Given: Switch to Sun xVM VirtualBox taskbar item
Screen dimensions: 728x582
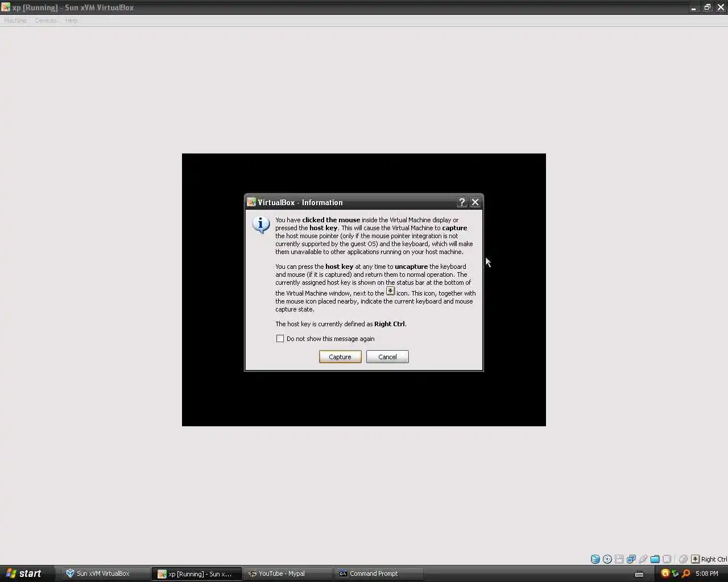Looking at the screenshot, I should pyautogui.click(x=105, y=573).
